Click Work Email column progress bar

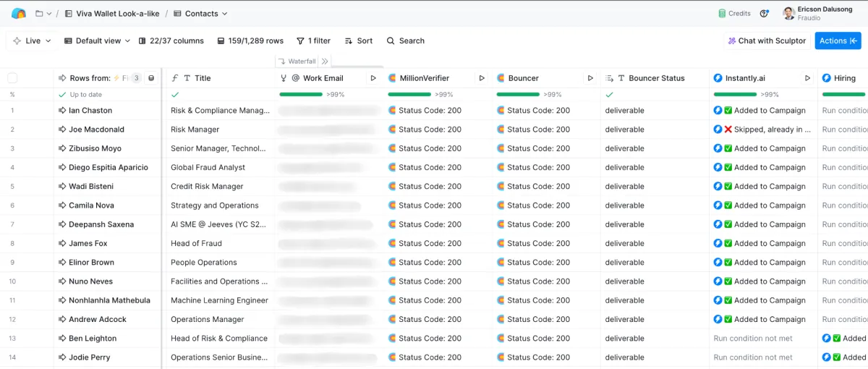[x=301, y=94]
